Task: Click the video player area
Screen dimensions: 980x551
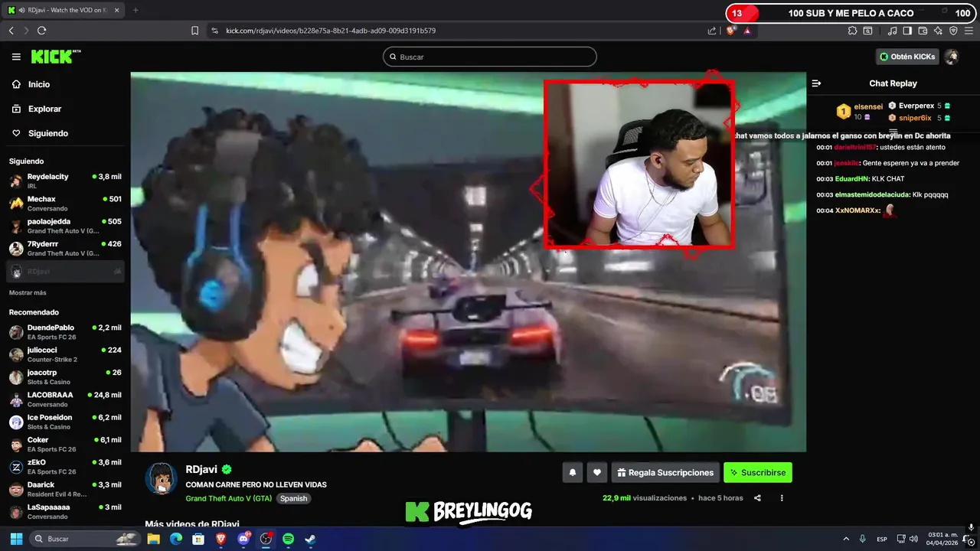Action: click(x=468, y=262)
